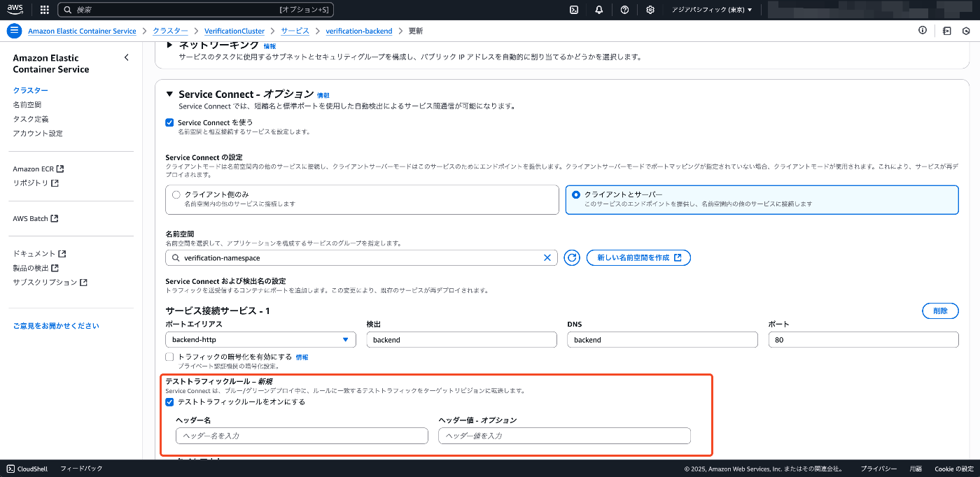Go to VerificationCluster breadcrumb
Screen dimensions: 980x477
234,31
